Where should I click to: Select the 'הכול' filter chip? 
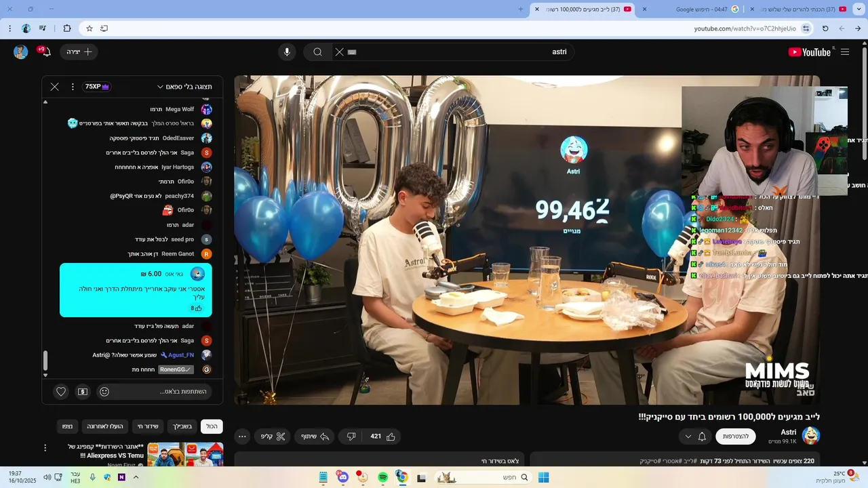[212, 426]
